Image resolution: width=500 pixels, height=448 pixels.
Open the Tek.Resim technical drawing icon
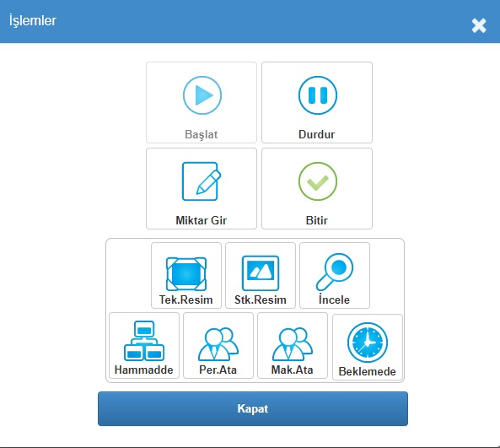pos(186,273)
